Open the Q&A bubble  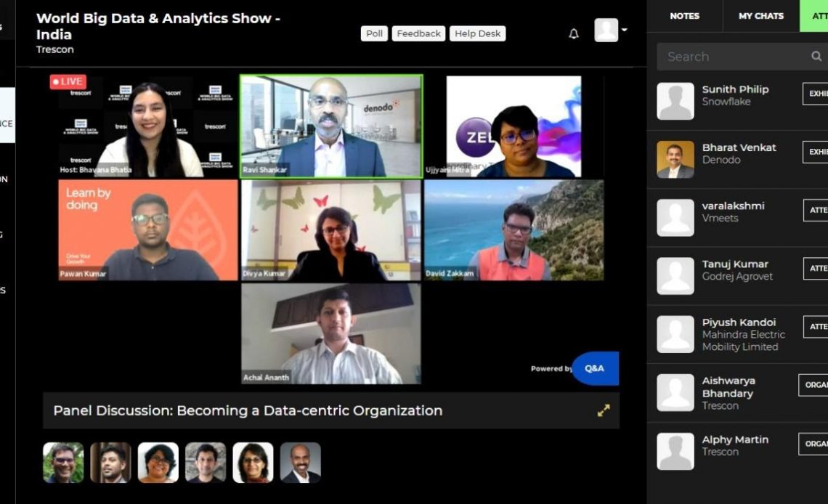tap(595, 368)
